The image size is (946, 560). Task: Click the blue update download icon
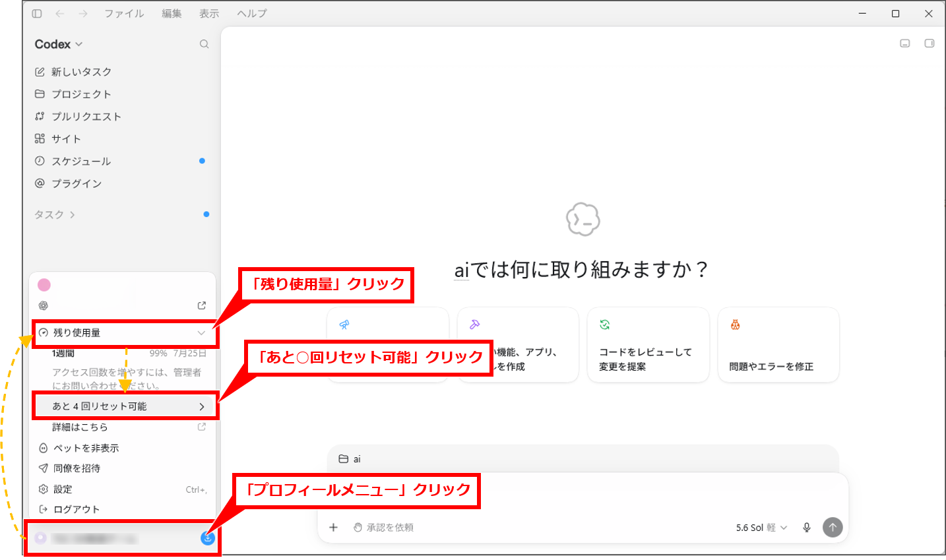[x=207, y=538]
